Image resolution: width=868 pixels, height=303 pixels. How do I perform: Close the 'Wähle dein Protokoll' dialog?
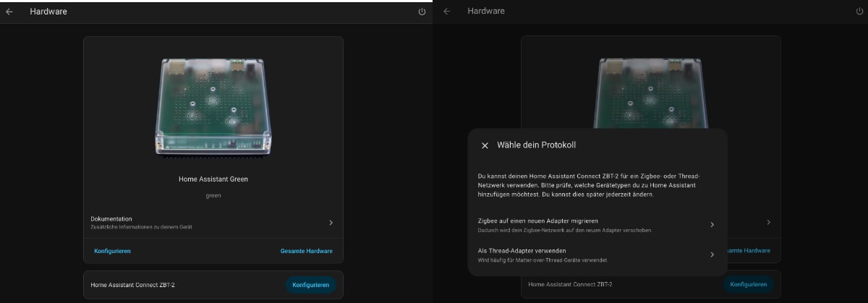tap(485, 145)
